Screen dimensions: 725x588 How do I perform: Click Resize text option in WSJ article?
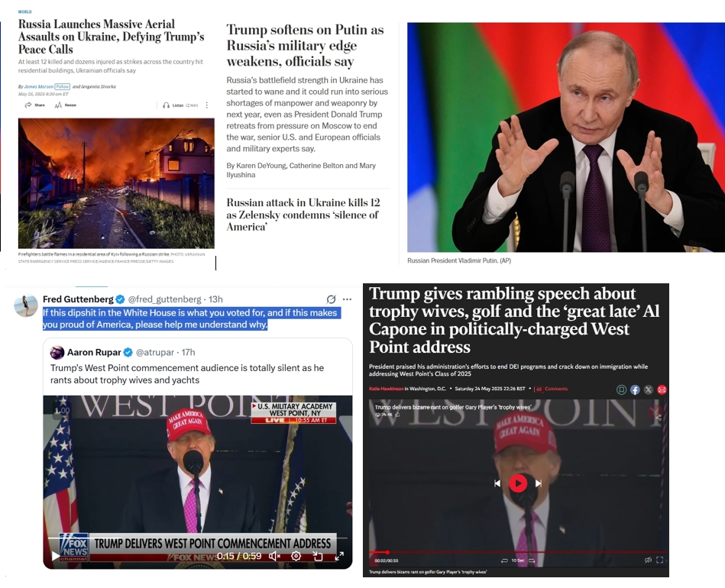pyautogui.click(x=65, y=105)
